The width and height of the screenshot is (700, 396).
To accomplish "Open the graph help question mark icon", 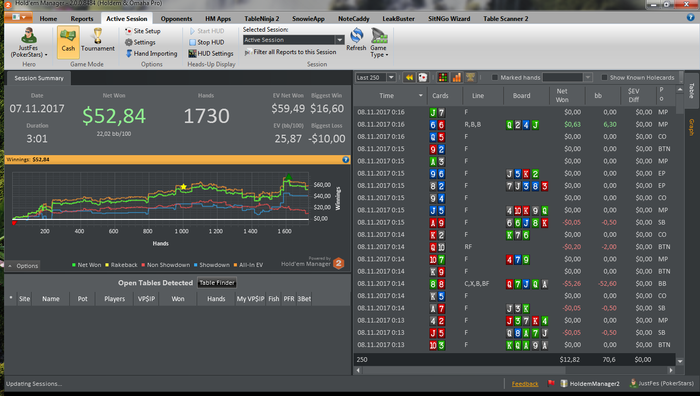I will tap(346, 159).
